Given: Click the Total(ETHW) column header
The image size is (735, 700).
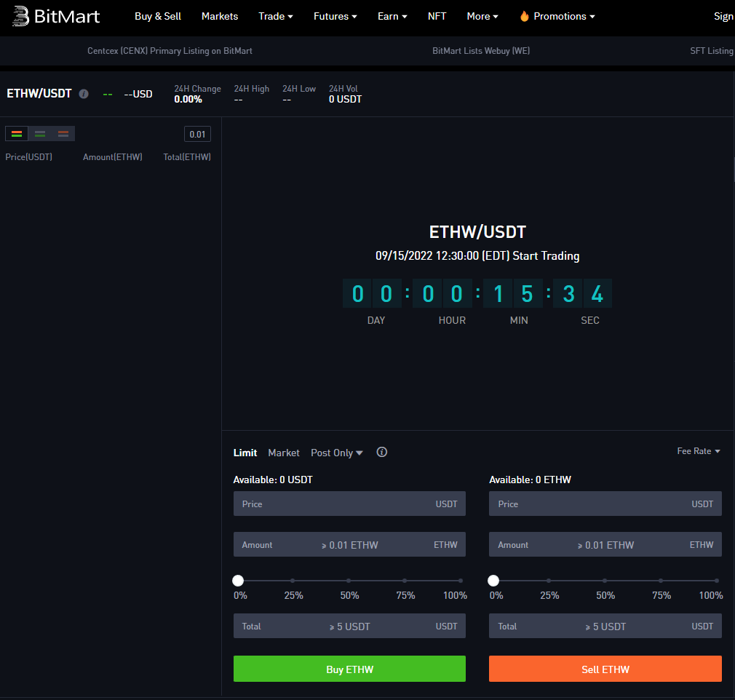Looking at the screenshot, I should pos(187,157).
